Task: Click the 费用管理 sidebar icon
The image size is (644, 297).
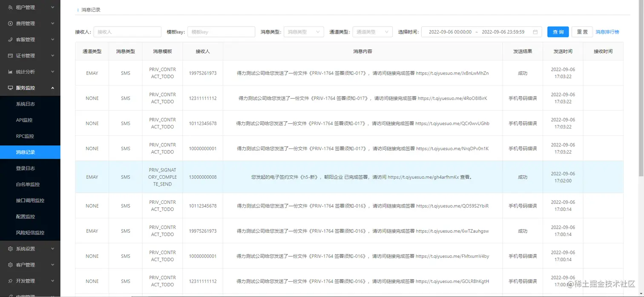Action: 10,23
